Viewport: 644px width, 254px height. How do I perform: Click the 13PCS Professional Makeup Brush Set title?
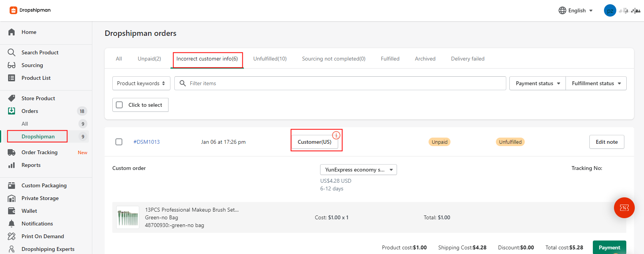pos(192,210)
